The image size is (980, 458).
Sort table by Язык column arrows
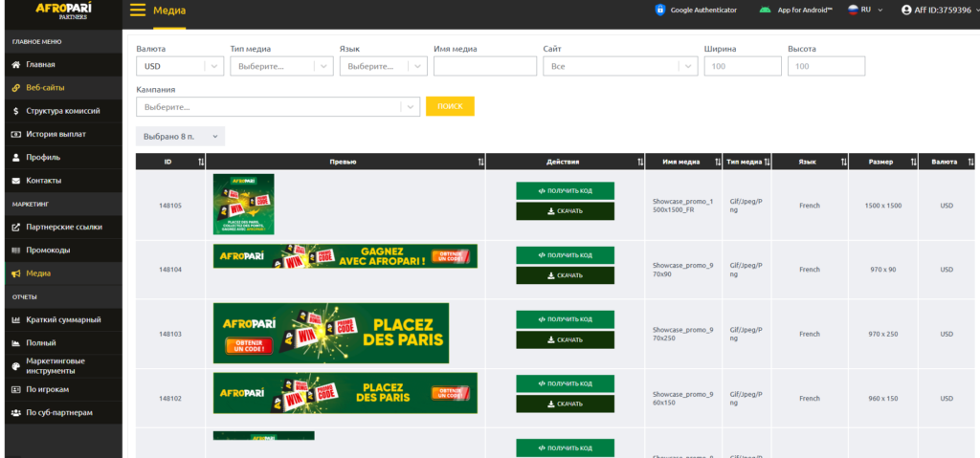pyautogui.click(x=844, y=162)
